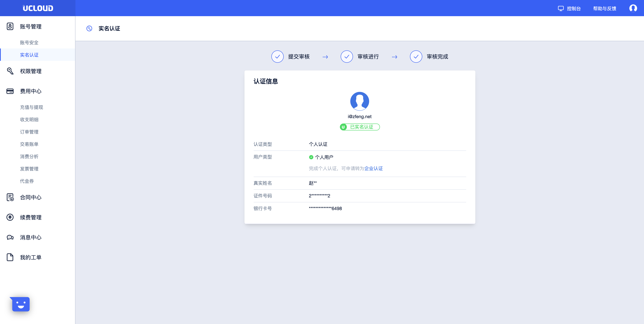Expand the 费用中心 sidebar section

coord(31,91)
